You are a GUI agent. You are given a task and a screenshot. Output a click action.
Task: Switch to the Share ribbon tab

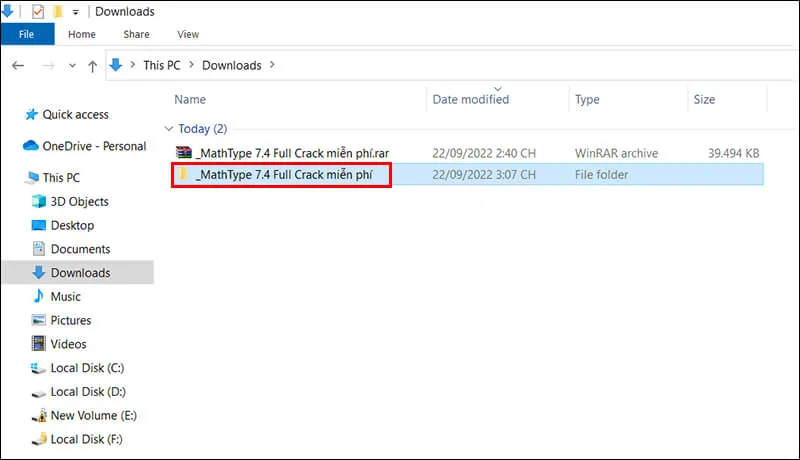coord(136,34)
